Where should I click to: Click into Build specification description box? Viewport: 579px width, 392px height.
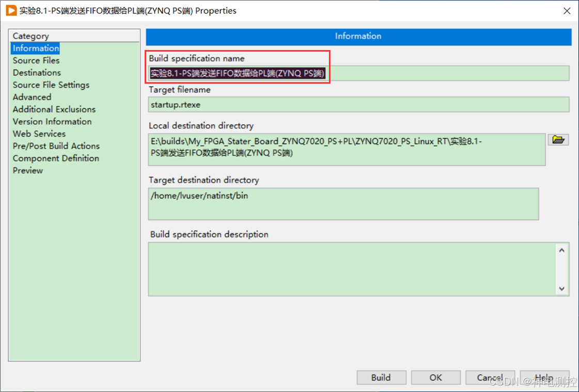[x=352, y=269]
